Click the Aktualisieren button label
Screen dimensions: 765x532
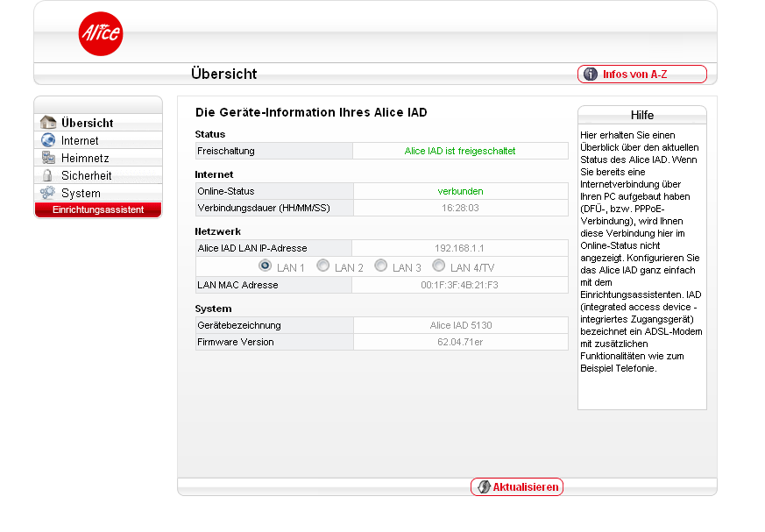[526, 487]
